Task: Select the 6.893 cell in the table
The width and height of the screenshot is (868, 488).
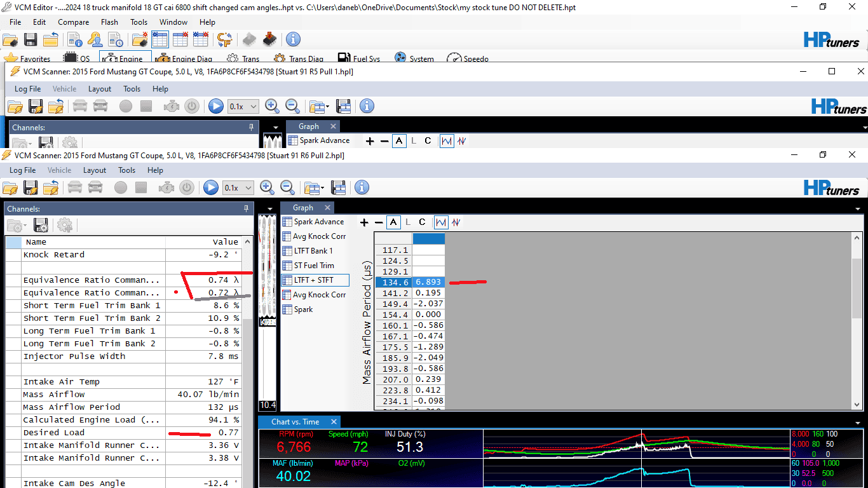Action: [428, 282]
